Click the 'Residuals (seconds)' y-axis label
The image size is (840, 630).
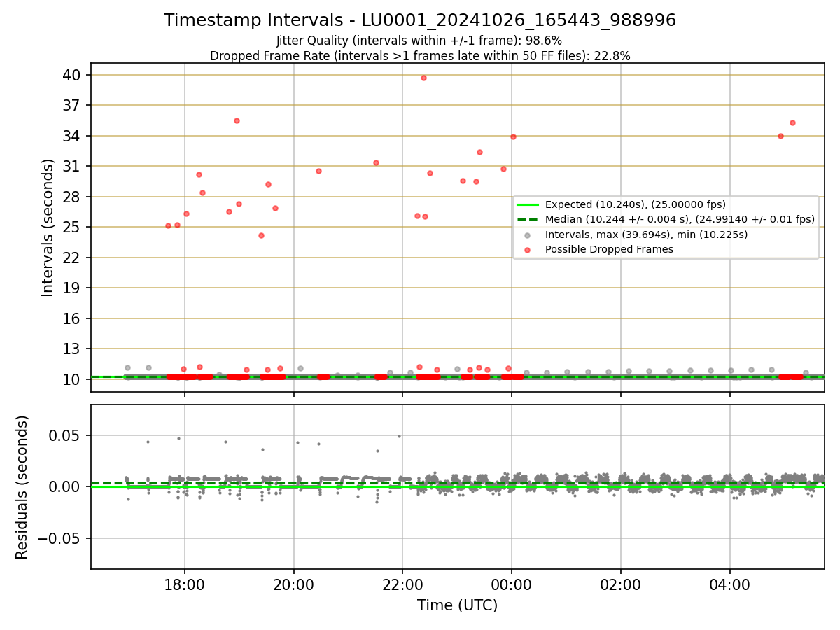pos(22,487)
